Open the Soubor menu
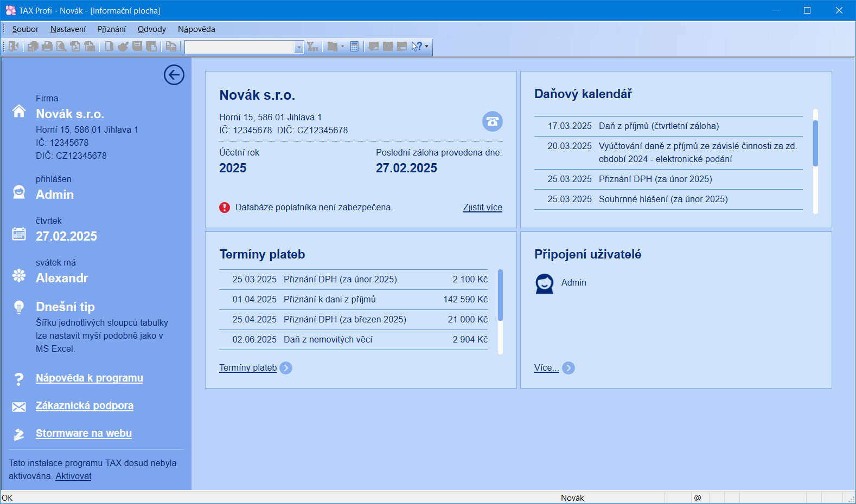Viewport: 856px width, 504px height. [x=25, y=29]
